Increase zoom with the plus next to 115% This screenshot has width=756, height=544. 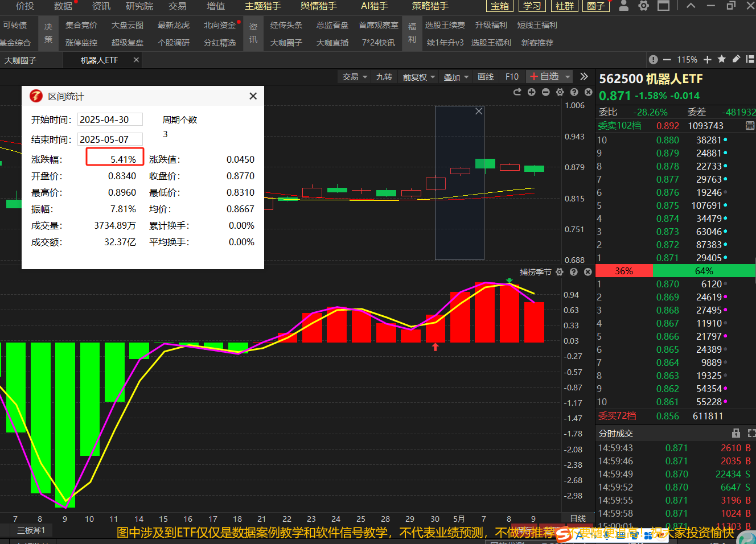coord(708,60)
